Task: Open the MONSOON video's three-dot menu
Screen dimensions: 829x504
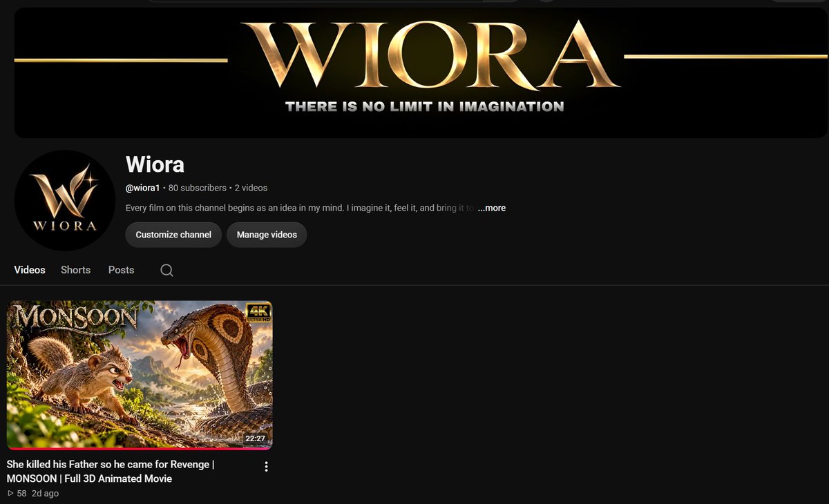Action: 266,467
